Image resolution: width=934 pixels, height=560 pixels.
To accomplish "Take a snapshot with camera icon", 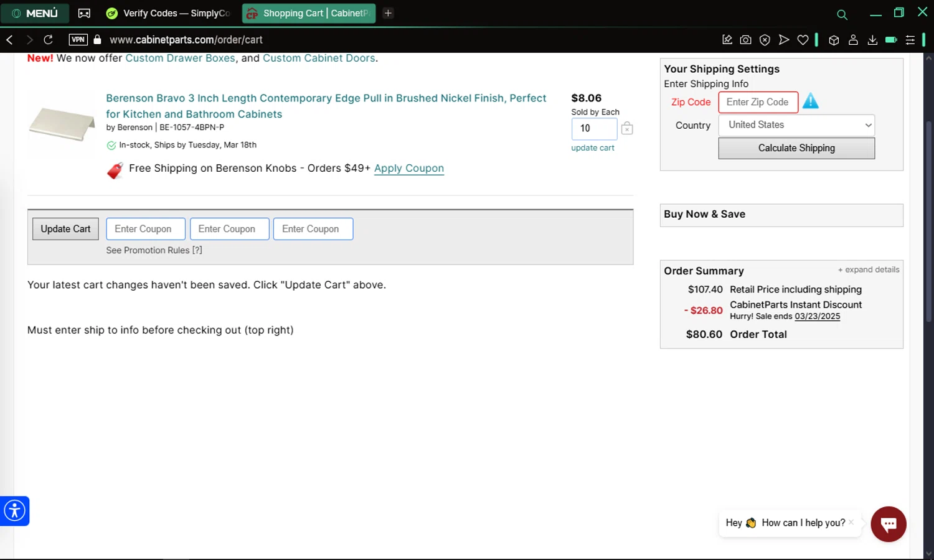I will [x=745, y=40].
